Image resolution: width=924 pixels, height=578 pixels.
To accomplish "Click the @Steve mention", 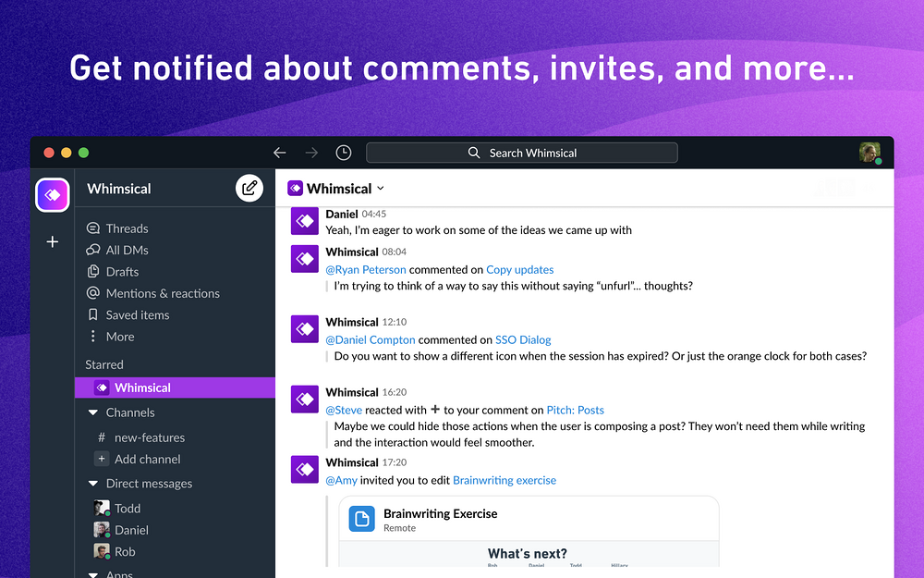I will [x=344, y=410].
